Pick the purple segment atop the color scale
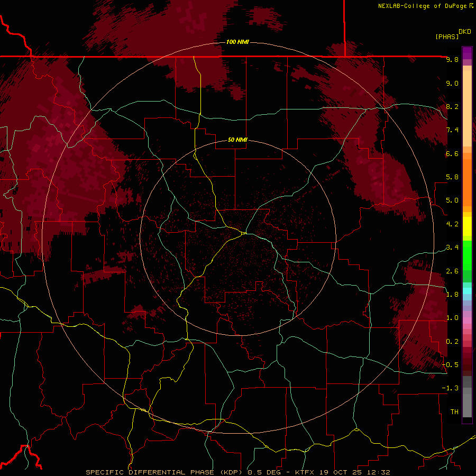 (467, 53)
